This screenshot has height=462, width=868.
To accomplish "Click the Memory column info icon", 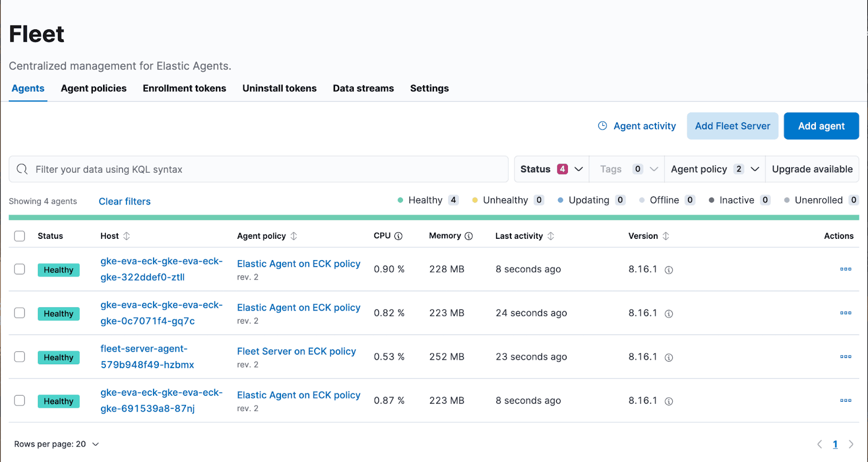I will 469,236.
